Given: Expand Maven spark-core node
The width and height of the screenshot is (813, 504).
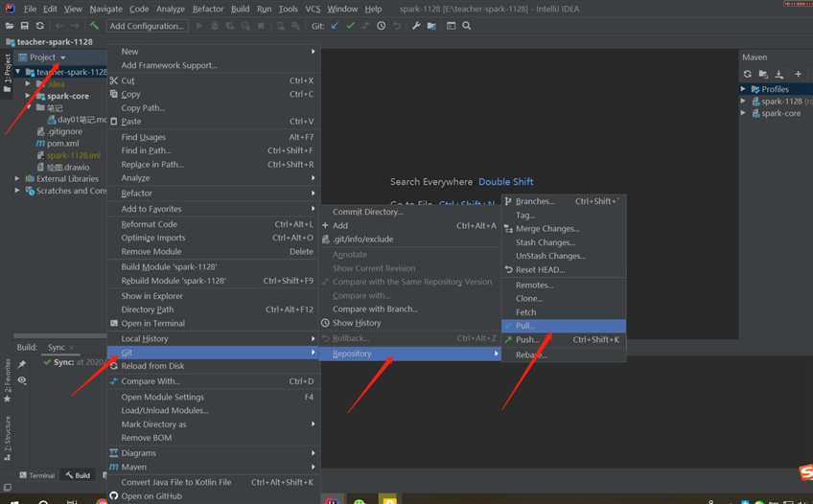Looking at the screenshot, I should point(744,113).
